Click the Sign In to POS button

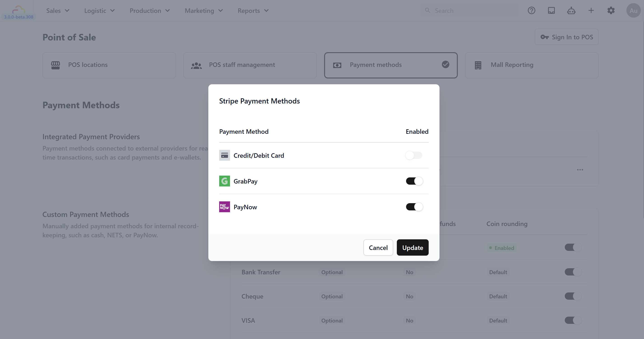click(567, 37)
